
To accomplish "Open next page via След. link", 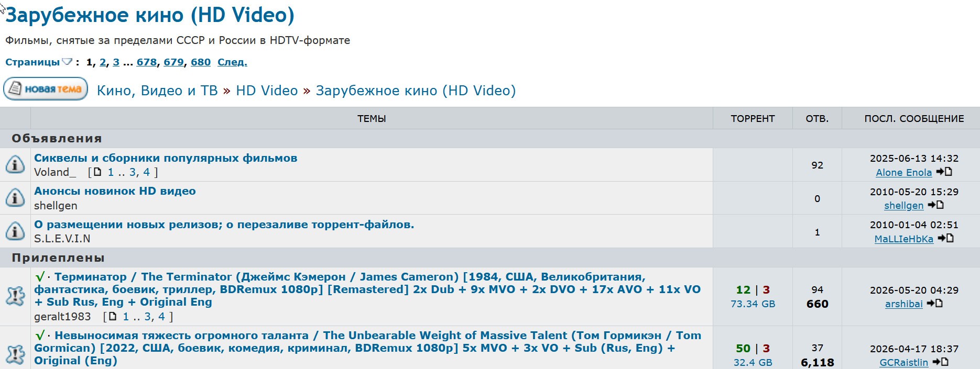I will 232,62.
